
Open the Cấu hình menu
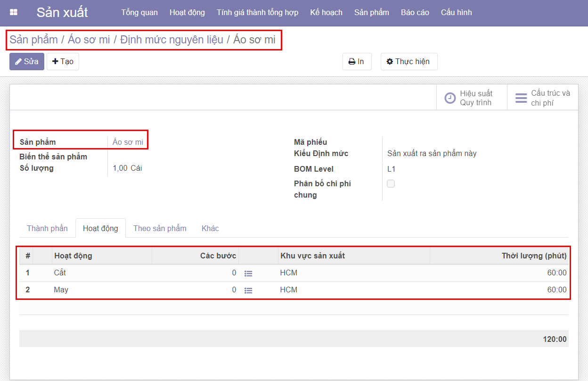(456, 13)
